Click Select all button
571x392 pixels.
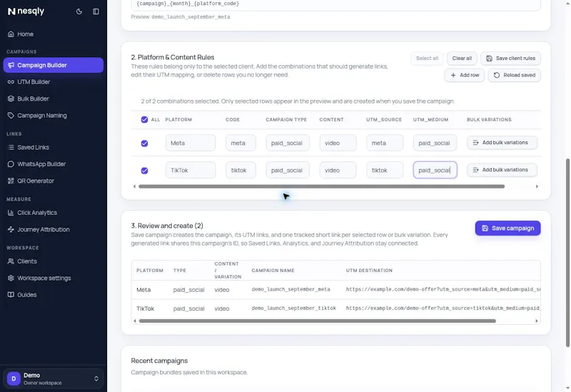pyautogui.click(x=427, y=59)
